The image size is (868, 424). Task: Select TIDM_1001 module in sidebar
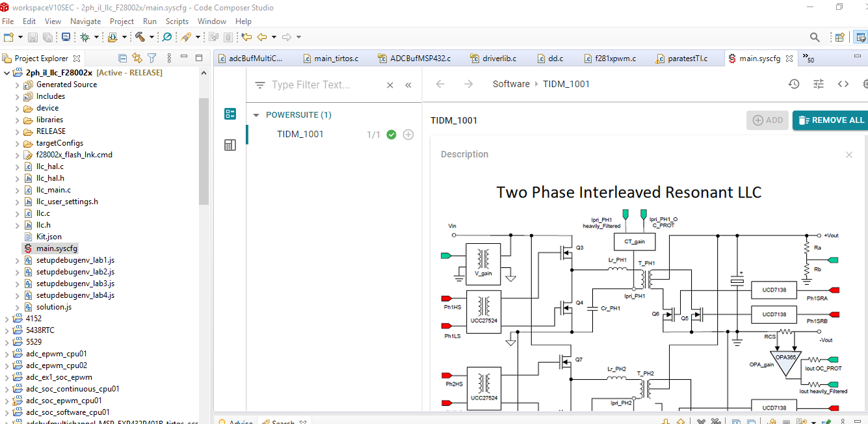click(300, 135)
